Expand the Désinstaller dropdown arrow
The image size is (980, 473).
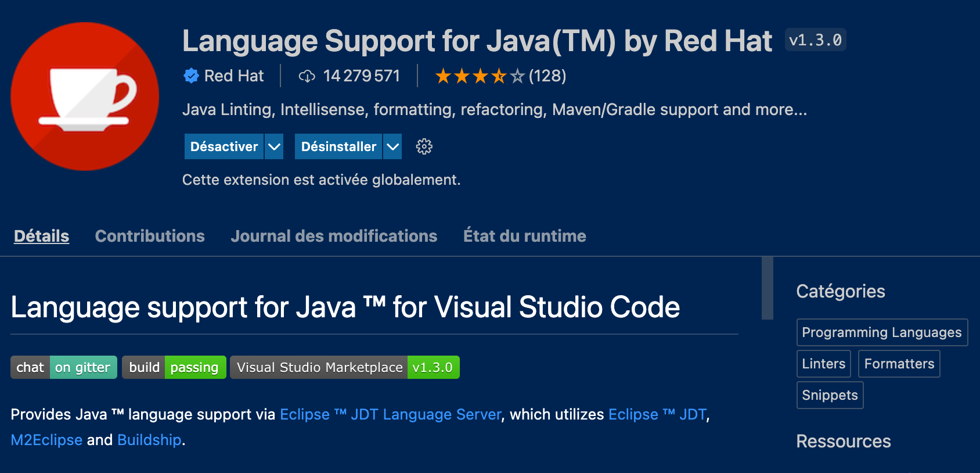click(x=393, y=146)
